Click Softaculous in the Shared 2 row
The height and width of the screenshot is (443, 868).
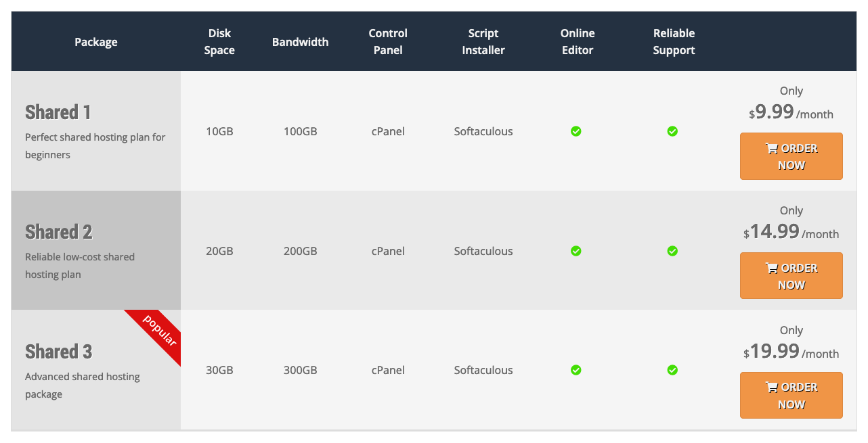[483, 251]
